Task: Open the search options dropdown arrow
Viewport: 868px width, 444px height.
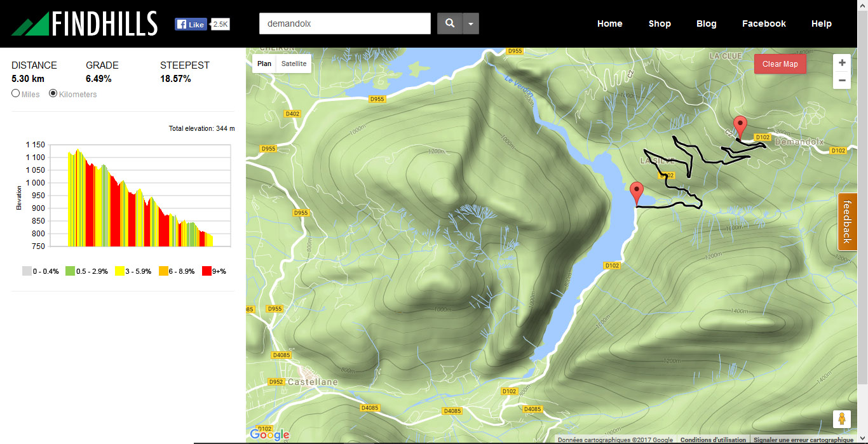Action: point(471,24)
